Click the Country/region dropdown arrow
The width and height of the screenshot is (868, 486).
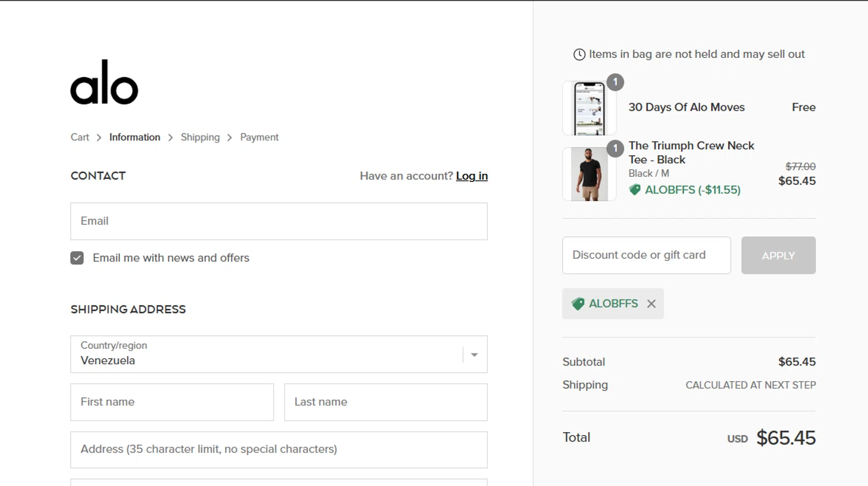coord(475,355)
